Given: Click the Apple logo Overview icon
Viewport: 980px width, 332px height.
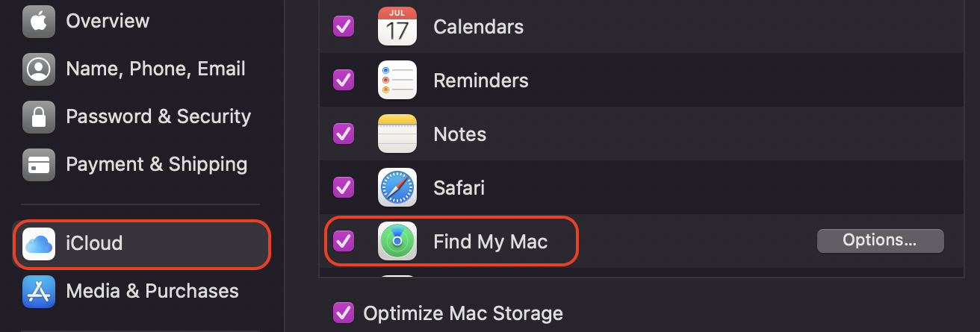Looking at the screenshot, I should 38,21.
